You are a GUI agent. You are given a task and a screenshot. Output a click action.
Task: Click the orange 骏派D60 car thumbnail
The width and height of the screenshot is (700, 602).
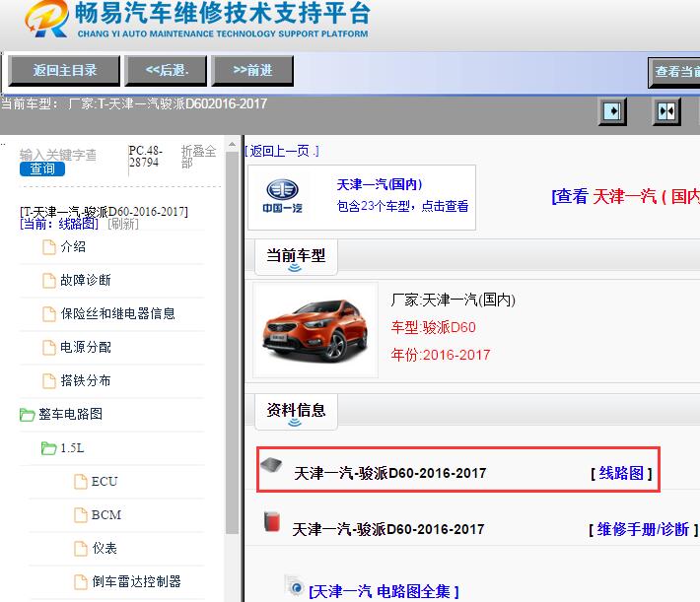(x=315, y=330)
